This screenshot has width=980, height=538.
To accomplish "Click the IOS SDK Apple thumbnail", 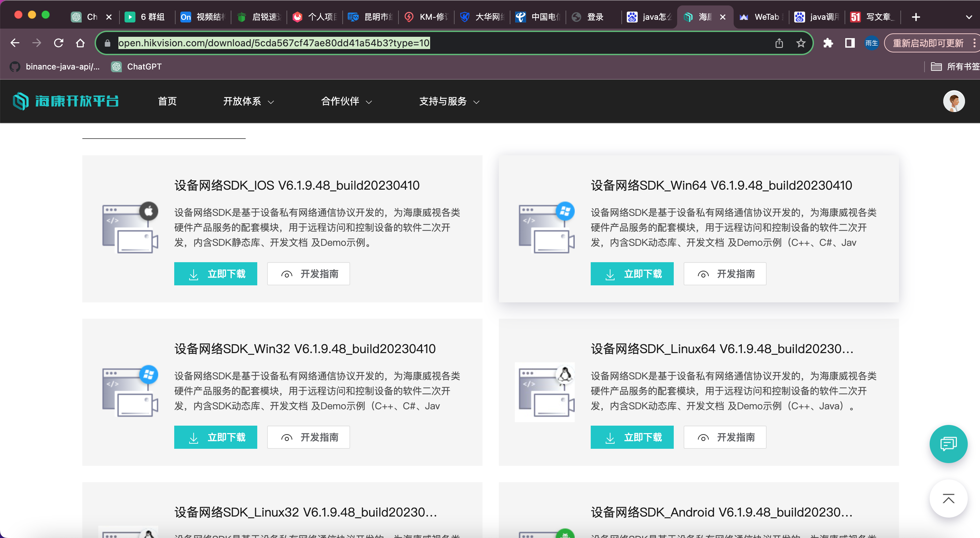I will [x=130, y=227].
